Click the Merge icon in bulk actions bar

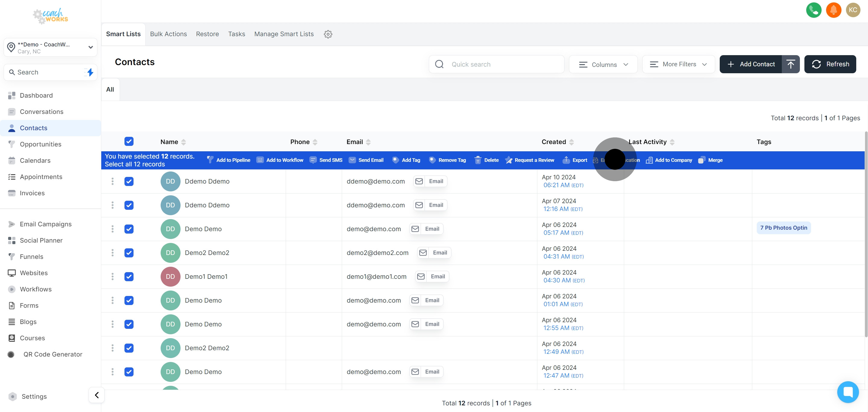point(701,160)
